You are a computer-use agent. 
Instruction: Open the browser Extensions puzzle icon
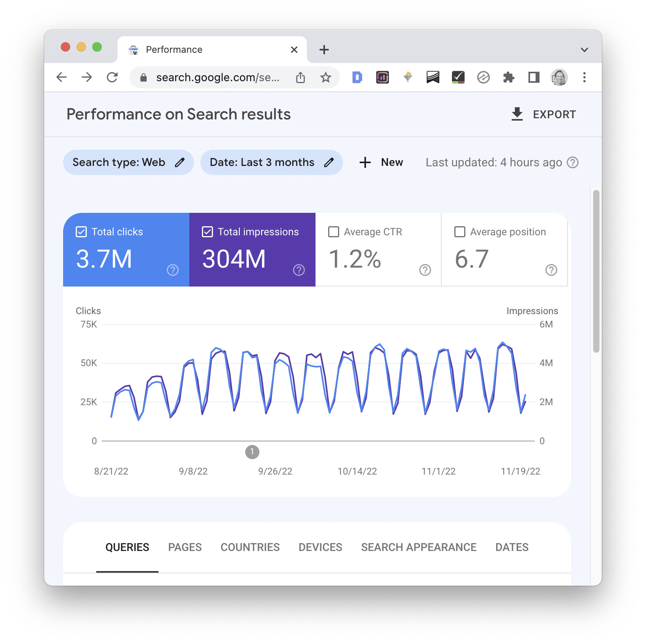click(508, 78)
